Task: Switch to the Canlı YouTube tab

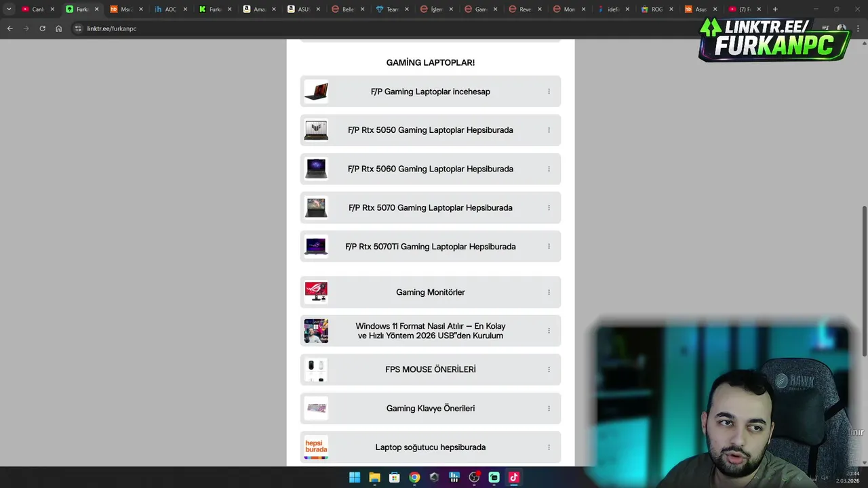Action: (x=38, y=9)
